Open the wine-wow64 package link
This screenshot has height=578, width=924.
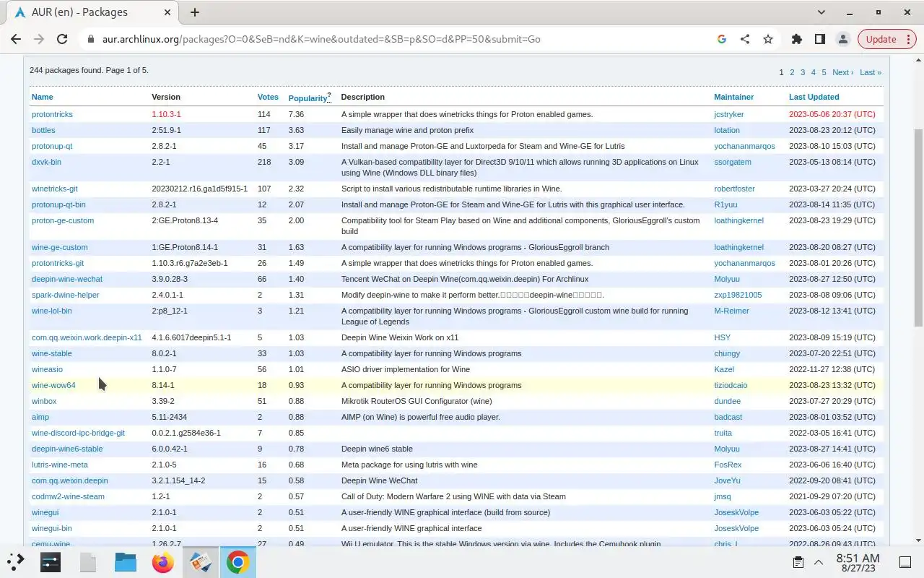53,385
